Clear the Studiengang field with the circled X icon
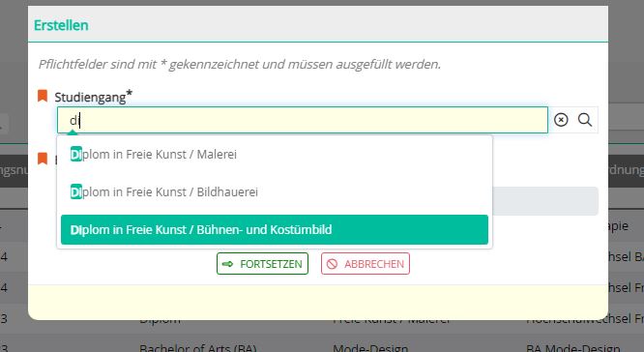This screenshot has width=644, height=352. 561,120
